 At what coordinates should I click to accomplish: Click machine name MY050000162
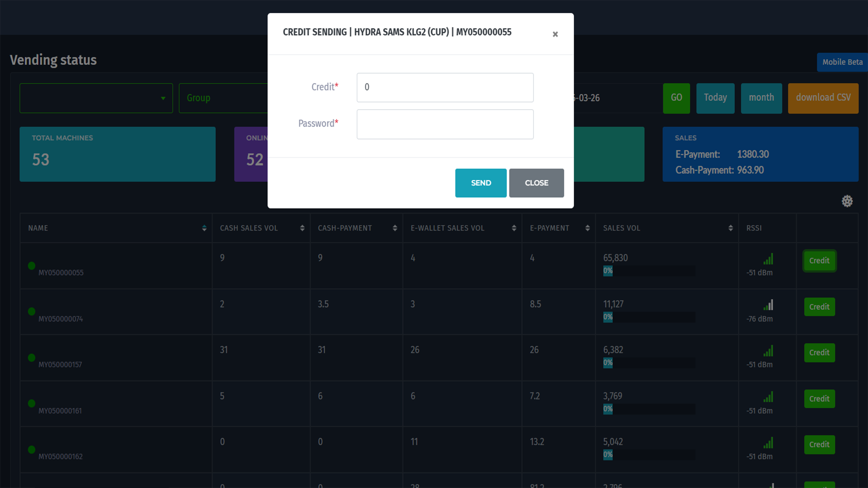(x=60, y=456)
